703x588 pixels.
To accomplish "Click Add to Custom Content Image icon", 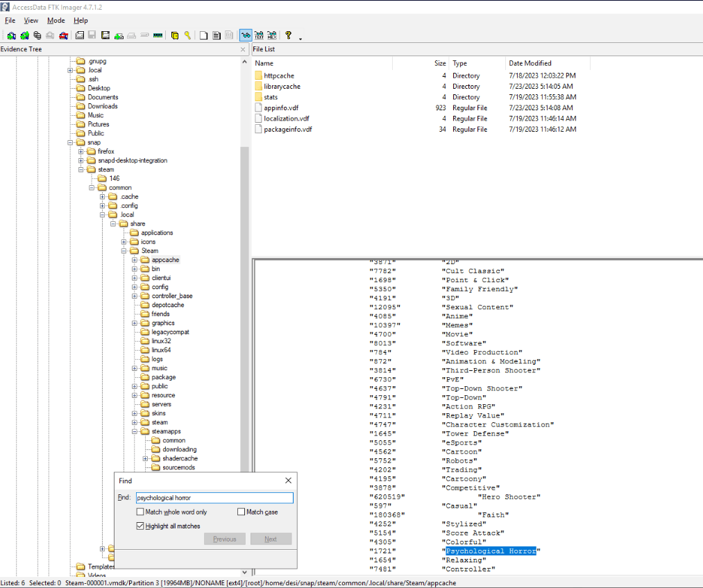I will [x=119, y=35].
